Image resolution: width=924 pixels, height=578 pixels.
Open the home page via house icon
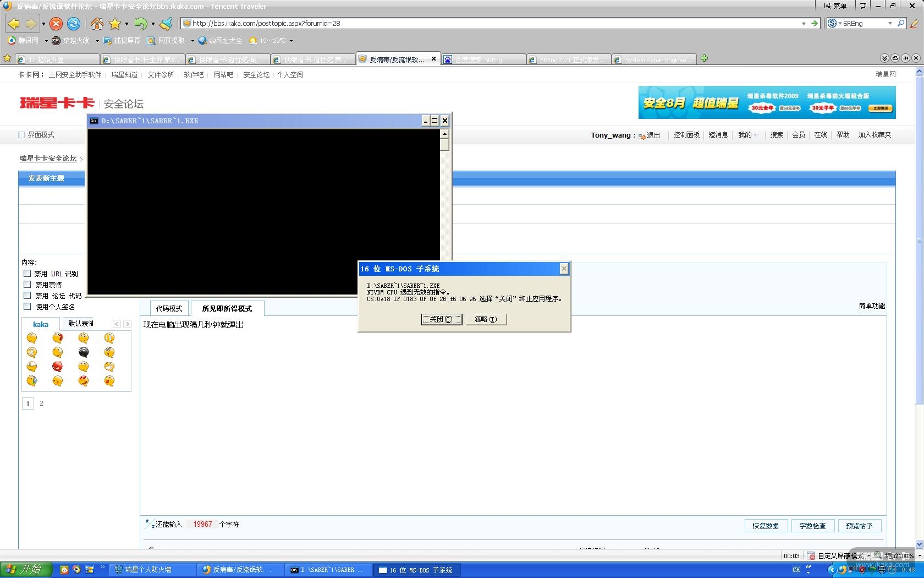(97, 24)
